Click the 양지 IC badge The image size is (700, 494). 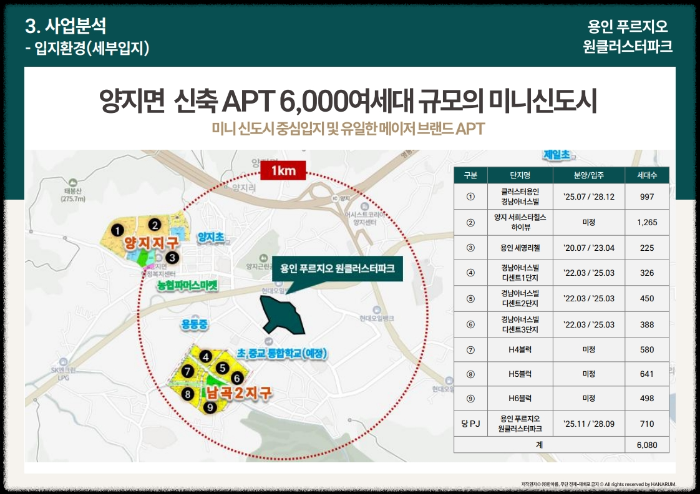(x=334, y=198)
